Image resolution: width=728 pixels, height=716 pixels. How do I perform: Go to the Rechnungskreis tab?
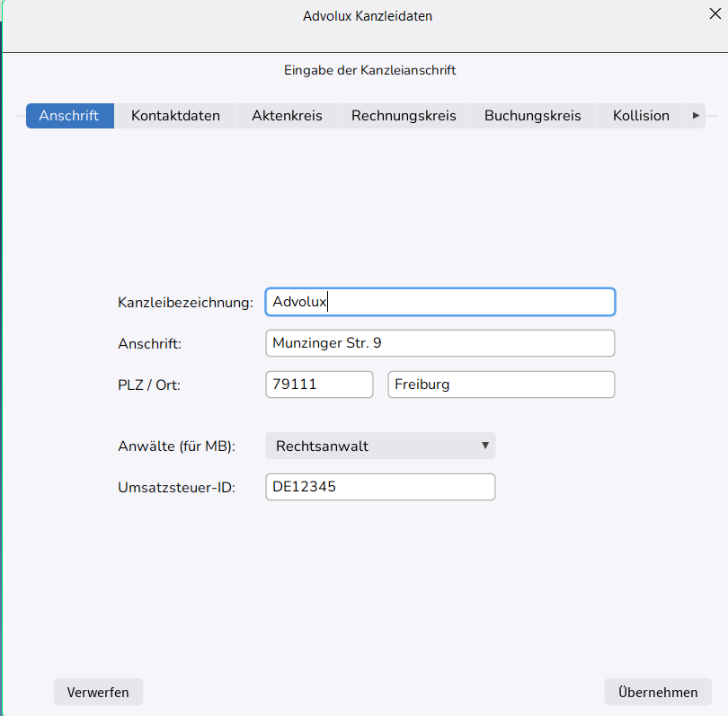[404, 116]
